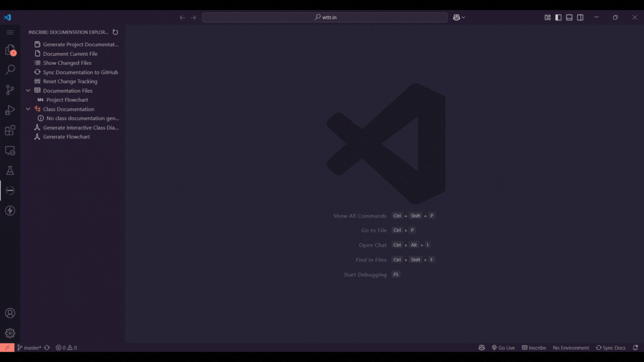
Task: Select Document Current File
Action: [73, 54]
